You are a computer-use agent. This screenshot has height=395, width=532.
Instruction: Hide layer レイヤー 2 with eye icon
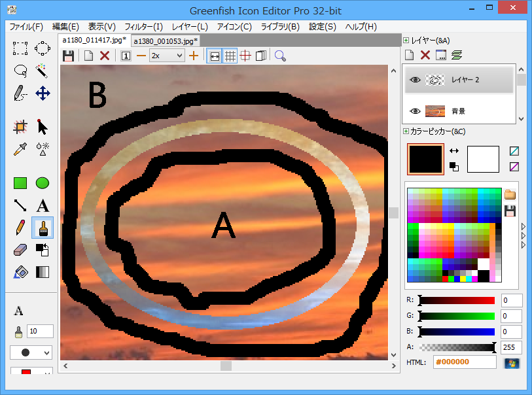[x=415, y=80]
